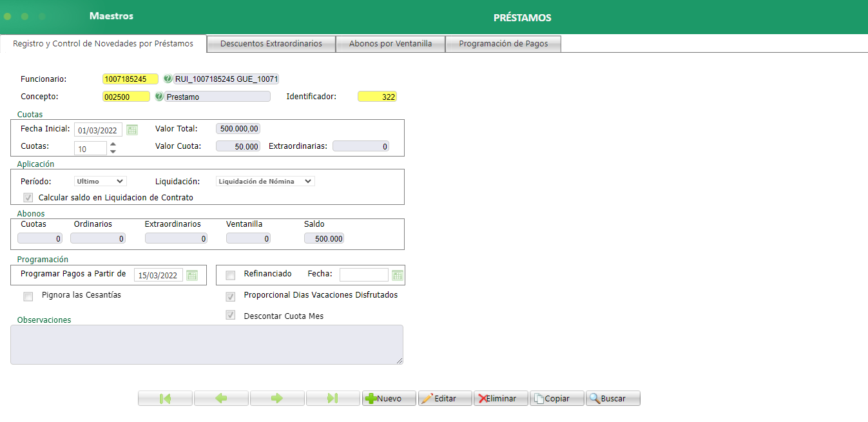Go to last record navigation button
Image resolution: width=868 pixels, height=422 pixels.
click(333, 398)
